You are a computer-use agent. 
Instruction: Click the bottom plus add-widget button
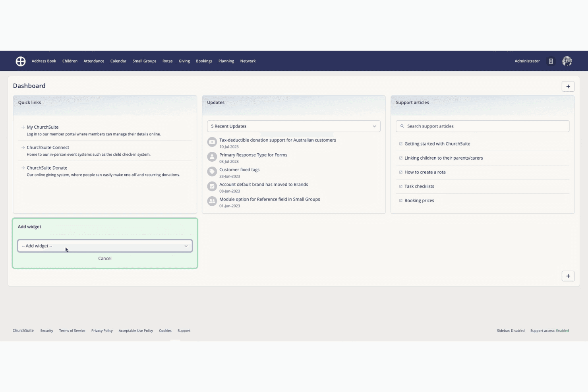[x=568, y=276]
